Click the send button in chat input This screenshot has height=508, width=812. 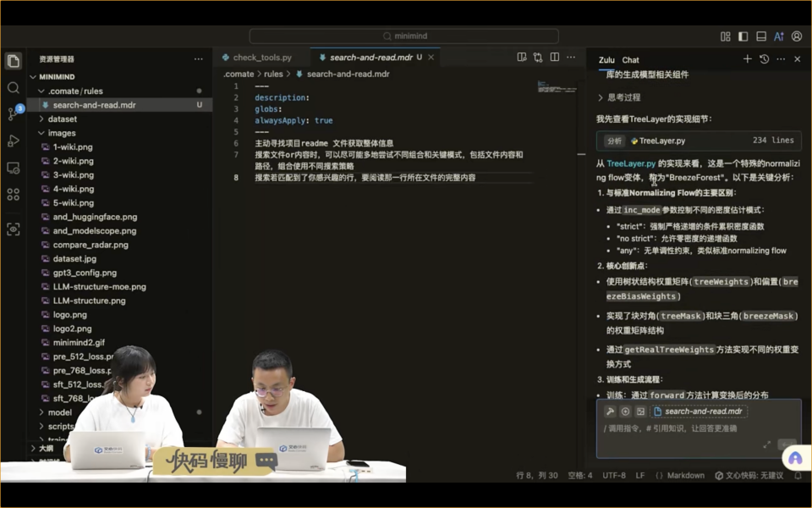787,444
